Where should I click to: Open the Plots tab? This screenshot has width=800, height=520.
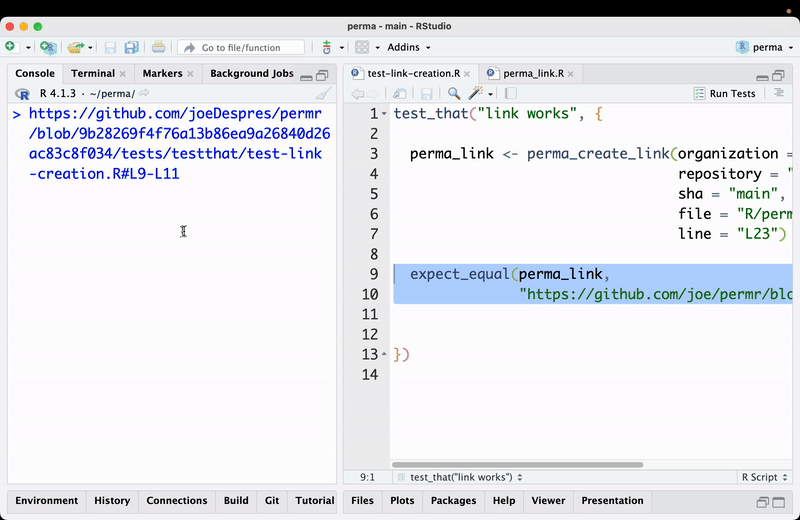(x=402, y=501)
